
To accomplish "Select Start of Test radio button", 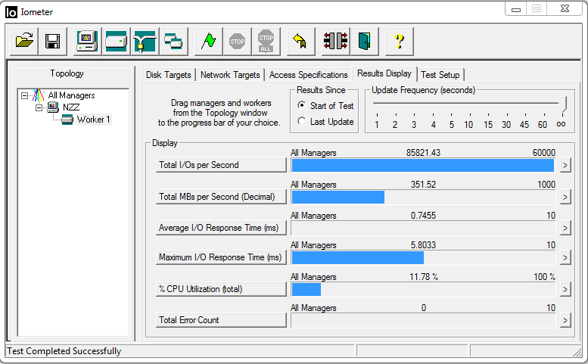I will click(x=301, y=105).
